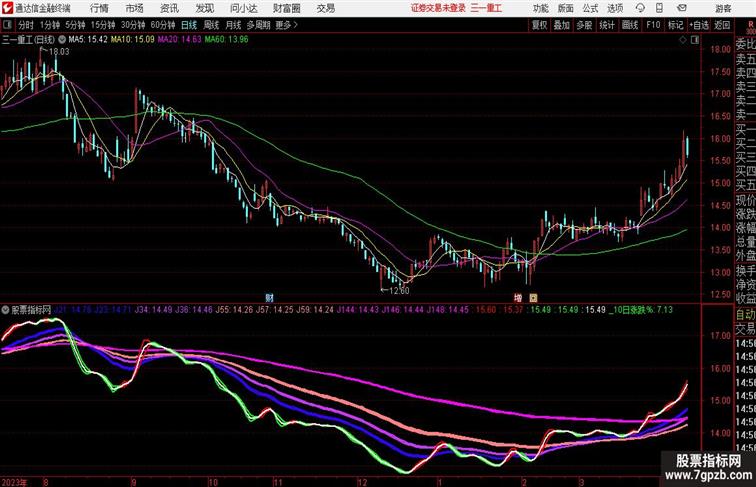
Task: Select the 月线 monthly period tab
Action: click(x=233, y=25)
